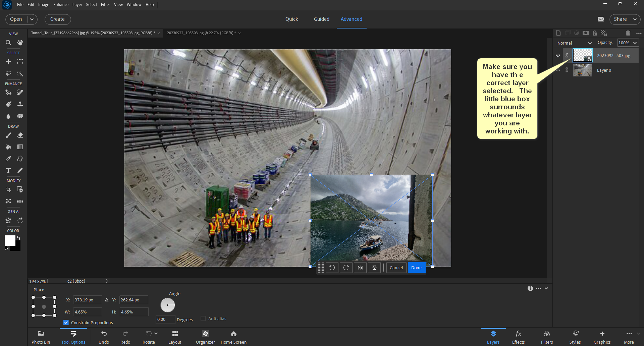The image size is (644, 346).
Task: Choose the Lasso tool
Action: pos(8,73)
